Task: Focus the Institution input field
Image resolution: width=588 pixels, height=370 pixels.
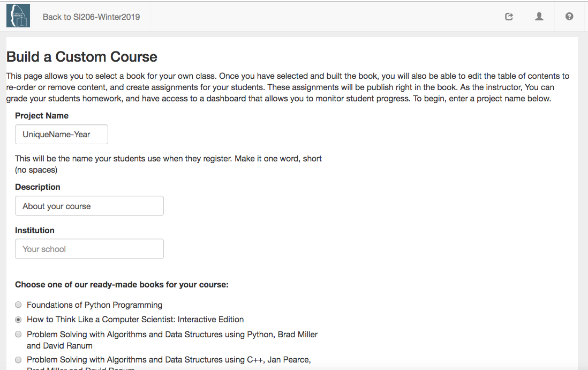Action: pyautogui.click(x=89, y=249)
